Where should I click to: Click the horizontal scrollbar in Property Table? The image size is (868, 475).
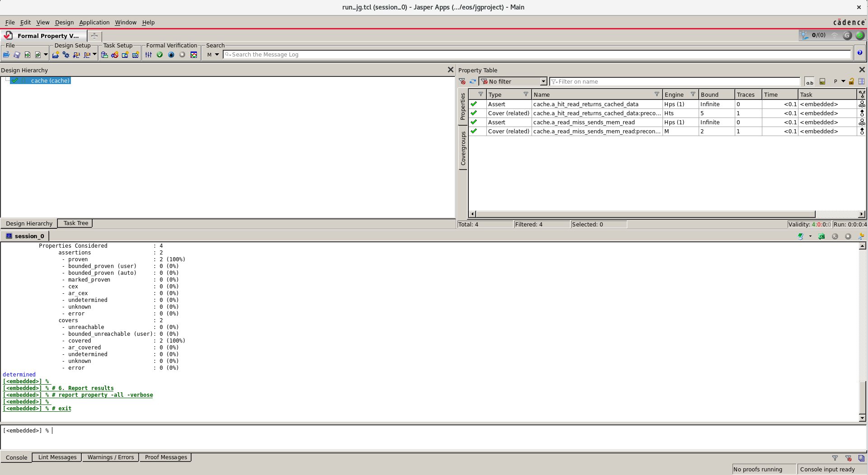tap(646, 214)
